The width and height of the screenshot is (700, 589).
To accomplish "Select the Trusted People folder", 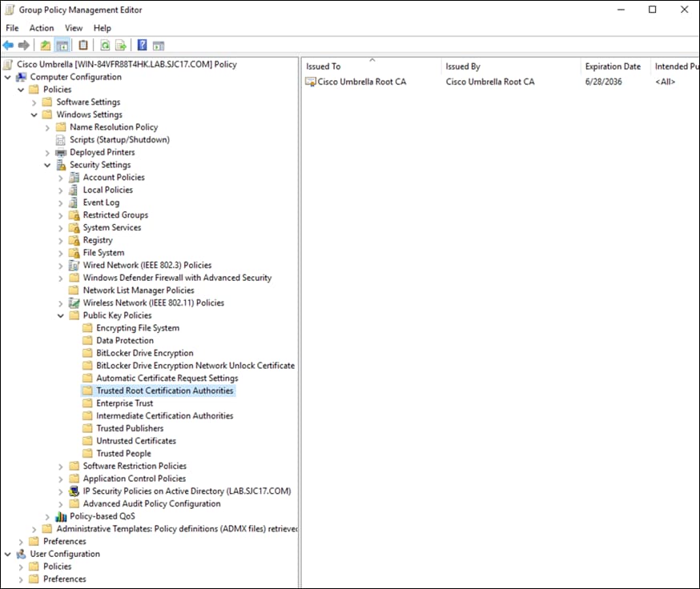I will point(123,453).
